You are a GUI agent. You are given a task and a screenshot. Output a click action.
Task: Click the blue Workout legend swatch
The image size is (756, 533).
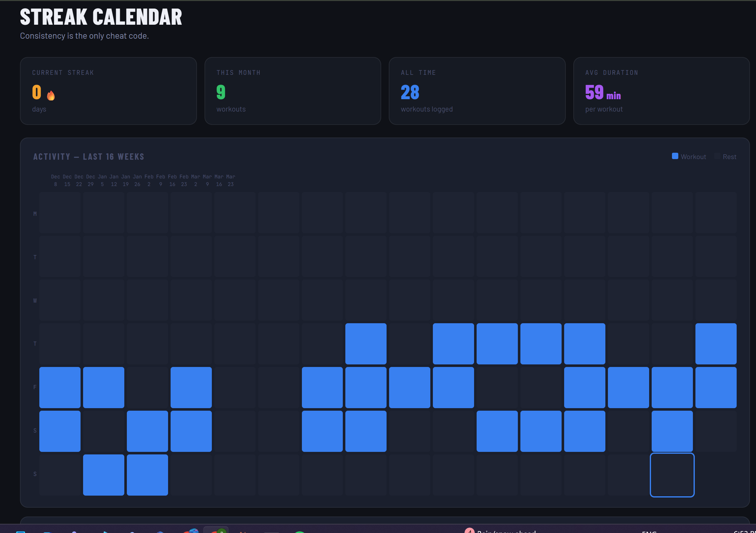click(675, 156)
